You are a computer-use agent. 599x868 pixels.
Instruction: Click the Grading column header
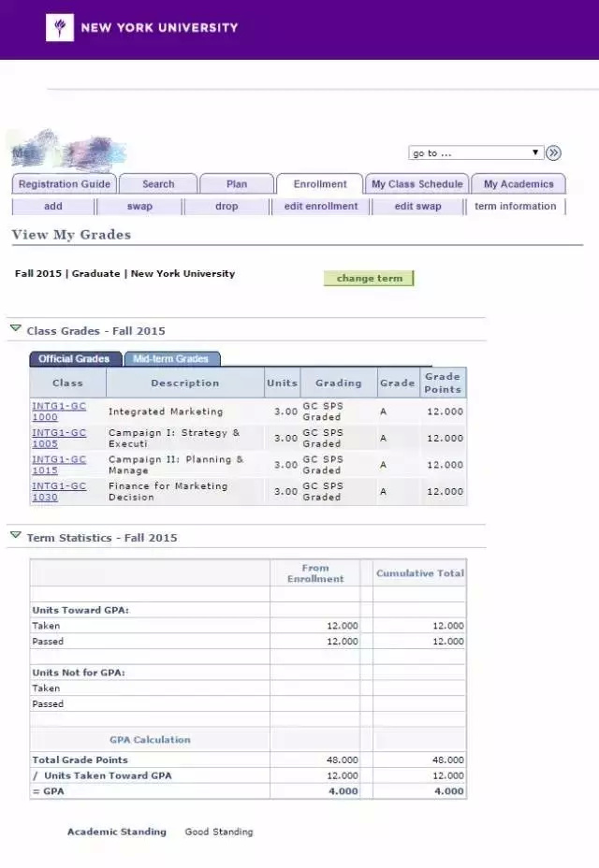[339, 383]
